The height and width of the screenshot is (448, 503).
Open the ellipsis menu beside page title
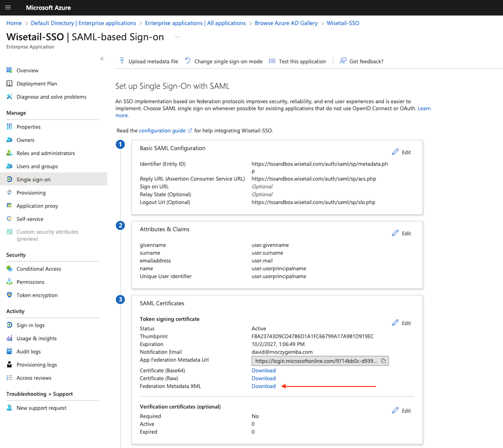tap(177, 37)
